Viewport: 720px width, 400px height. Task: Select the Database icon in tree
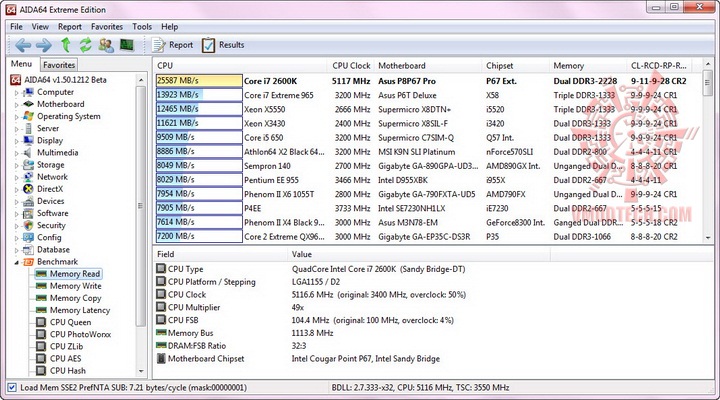tap(28, 250)
